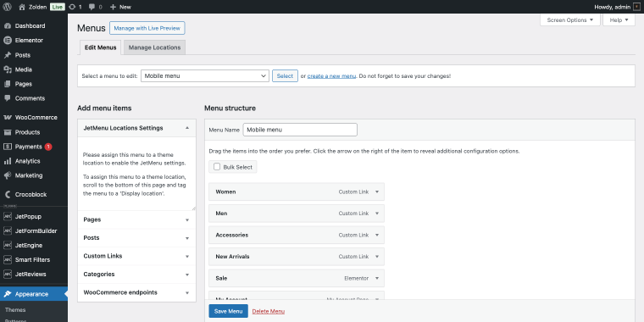
Task: Collapse the JetMenu Locations Settings panel
Action: (187, 128)
